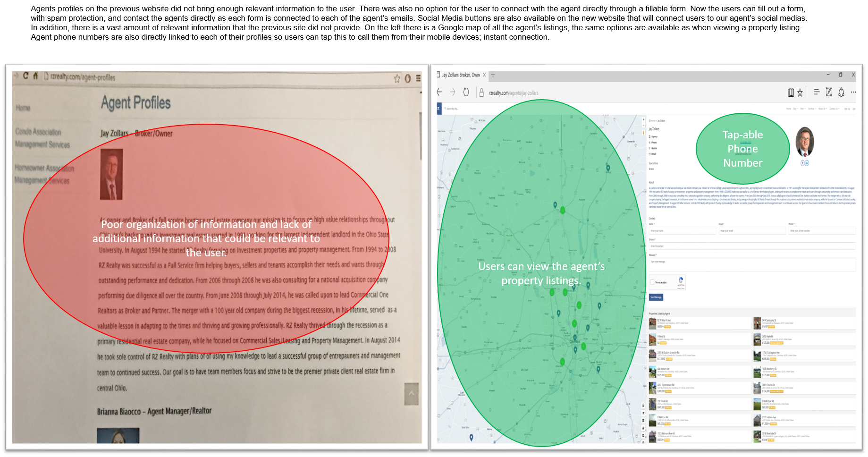
Task: Click the 'Enter the subject' field
Action: (752, 246)
